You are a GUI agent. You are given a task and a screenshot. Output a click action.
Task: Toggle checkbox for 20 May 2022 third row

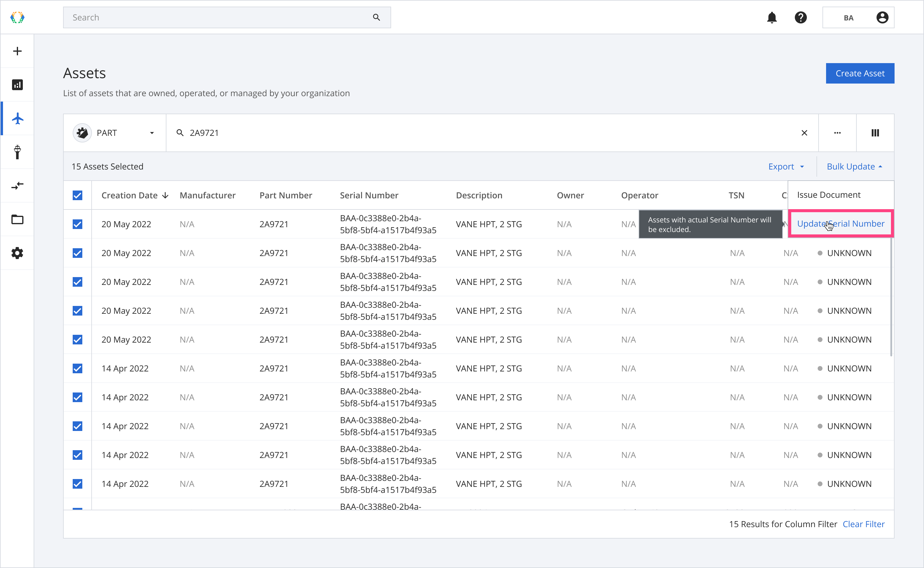pos(77,281)
